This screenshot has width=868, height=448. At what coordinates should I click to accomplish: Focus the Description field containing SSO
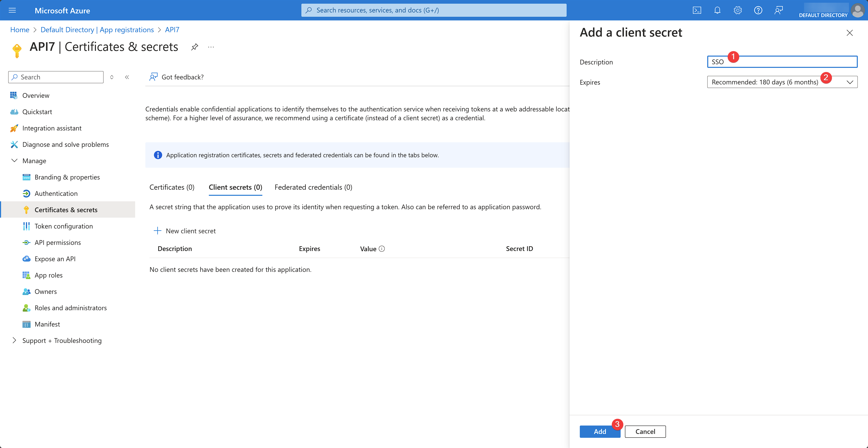782,62
